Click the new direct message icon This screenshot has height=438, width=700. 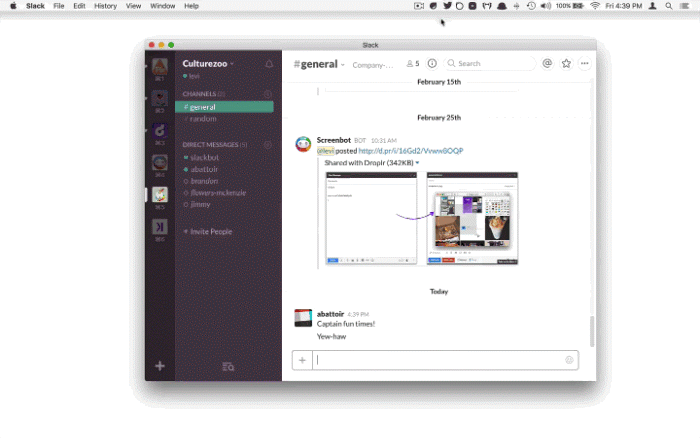[267, 145]
